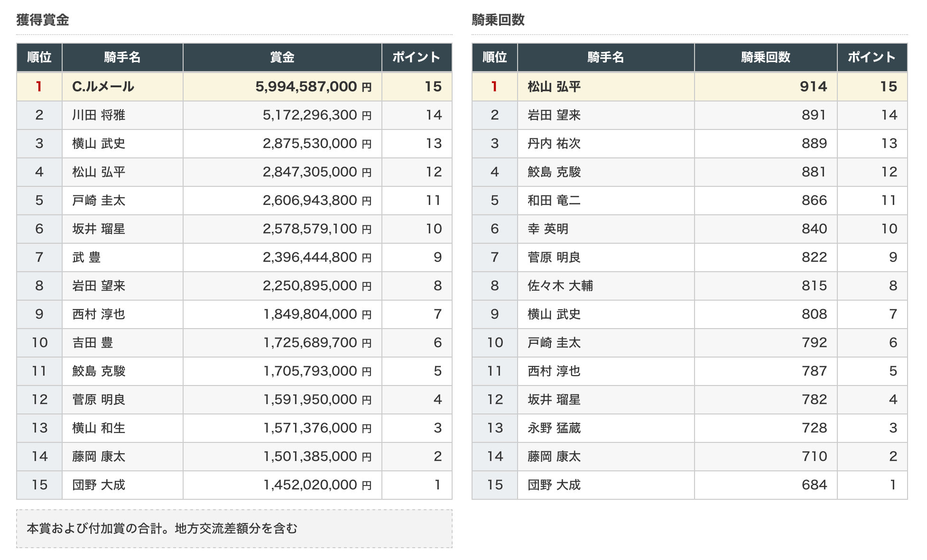This screenshot has width=927, height=560.
Task: Click the 914 rides count cell
Action: tap(813, 86)
